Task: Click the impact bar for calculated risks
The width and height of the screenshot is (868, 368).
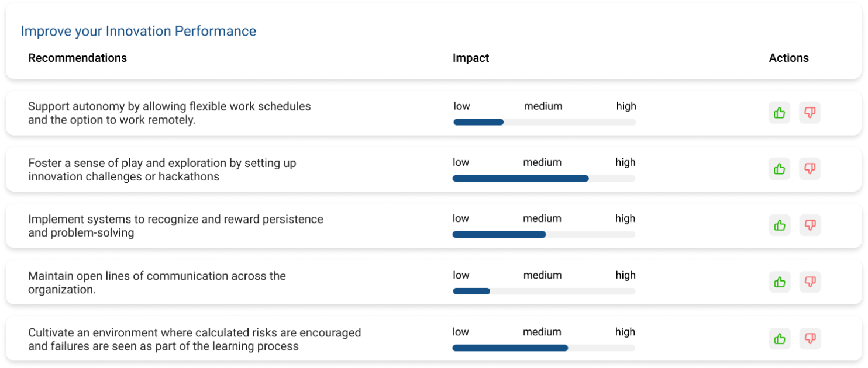Action: (543, 348)
